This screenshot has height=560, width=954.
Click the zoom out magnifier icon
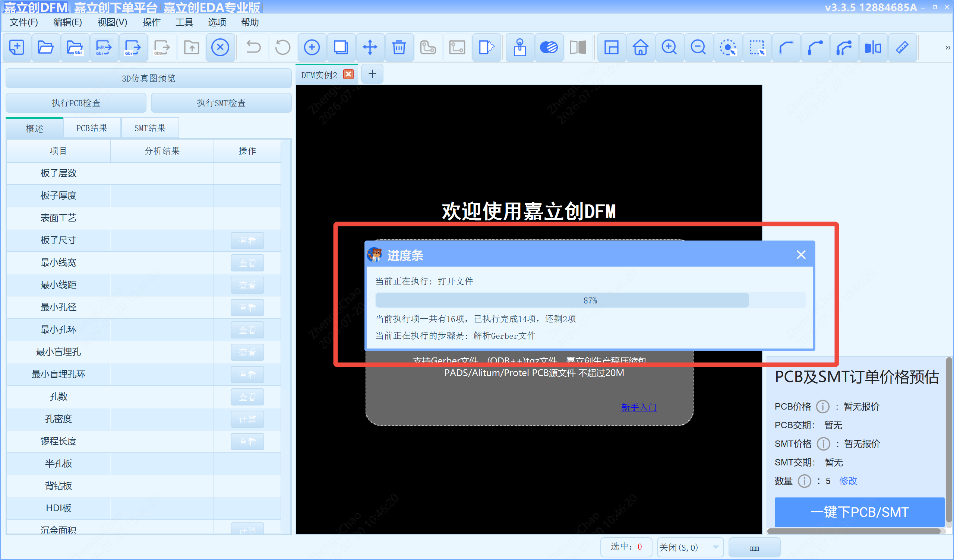pos(698,48)
